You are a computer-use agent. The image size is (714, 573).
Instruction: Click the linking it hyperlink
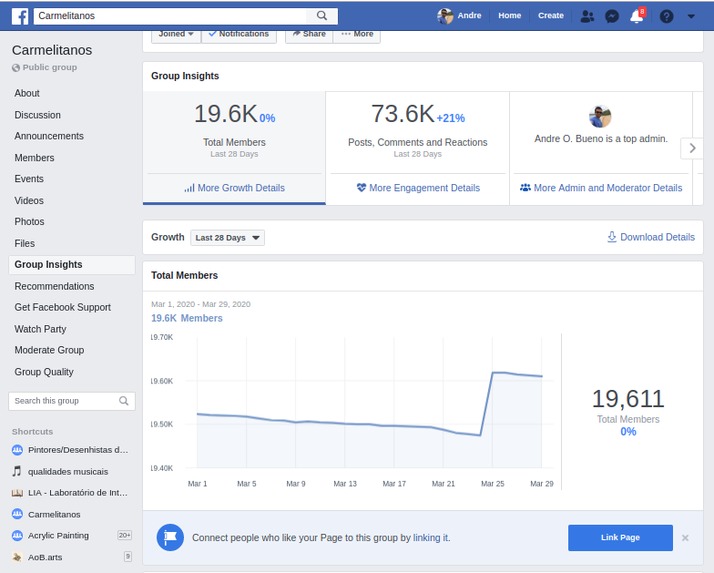click(x=431, y=538)
